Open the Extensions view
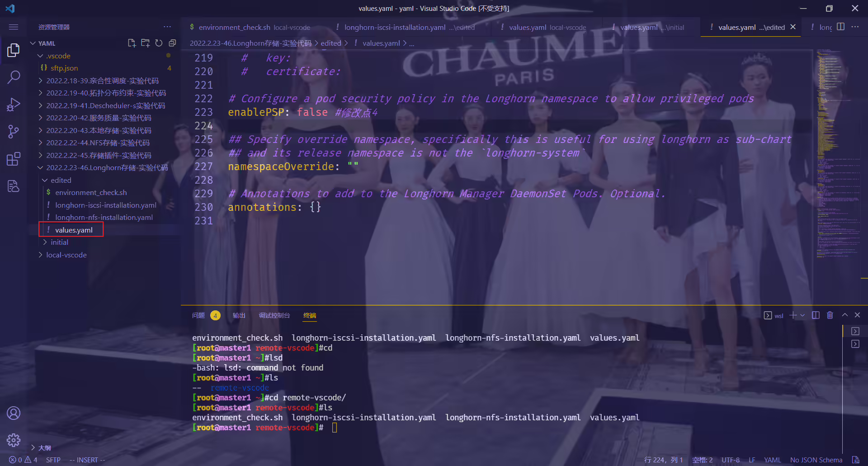The height and width of the screenshot is (466, 868). click(x=14, y=159)
